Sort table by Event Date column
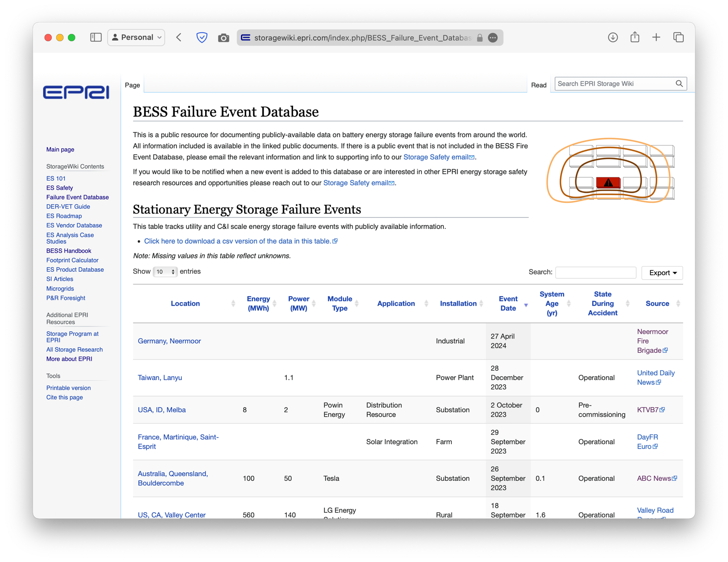This screenshot has width=728, height=562. [x=508, y=303]
